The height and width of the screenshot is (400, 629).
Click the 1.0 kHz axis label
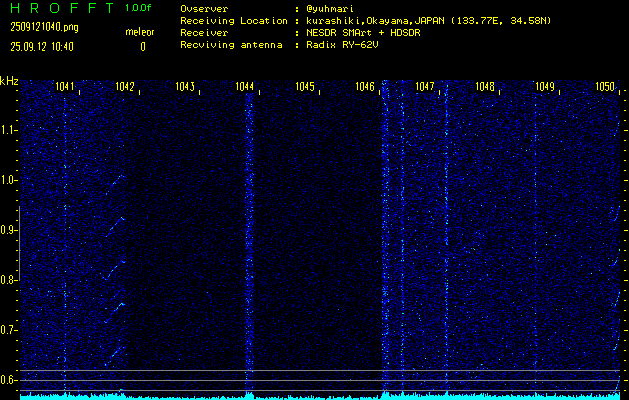(x=6, y=181)
